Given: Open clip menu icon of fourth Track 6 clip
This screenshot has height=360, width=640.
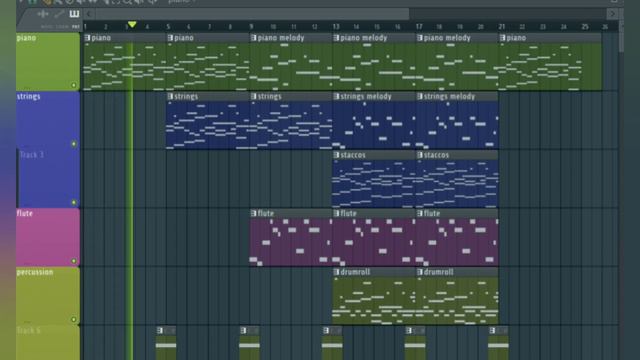Looking at the screenshot, I should click(x=409, y=331).
